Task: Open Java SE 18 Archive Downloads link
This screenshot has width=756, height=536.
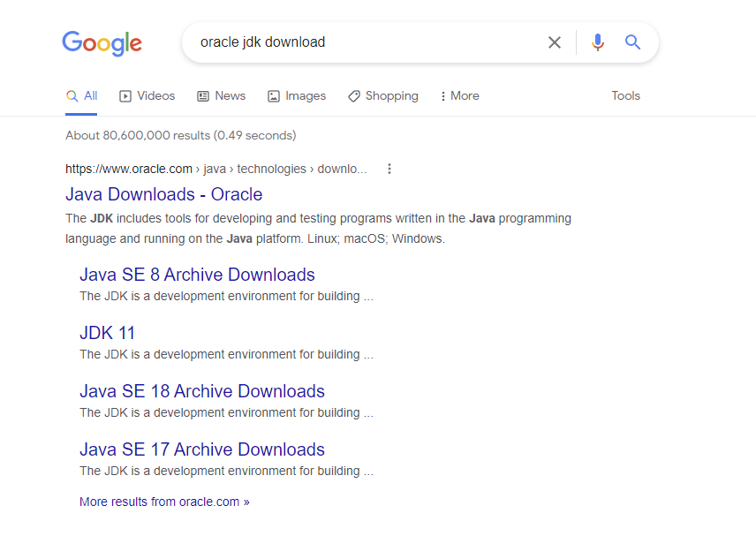Action: click(x=202, y=391)
